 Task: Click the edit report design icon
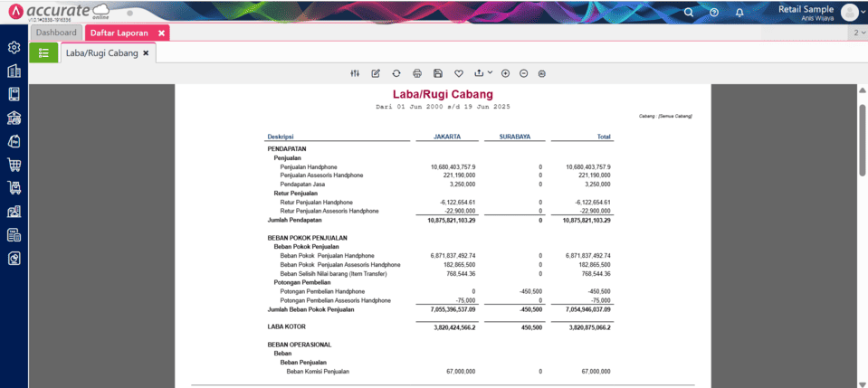[376, 73]
